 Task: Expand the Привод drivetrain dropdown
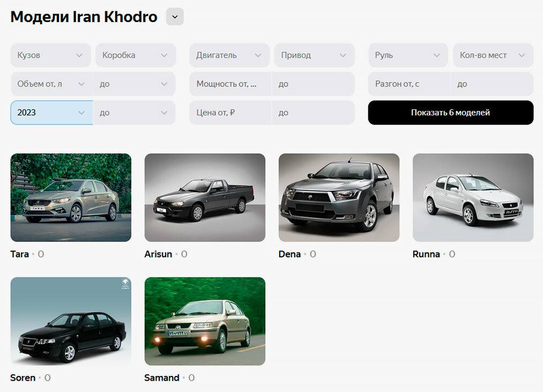[314, 55]
